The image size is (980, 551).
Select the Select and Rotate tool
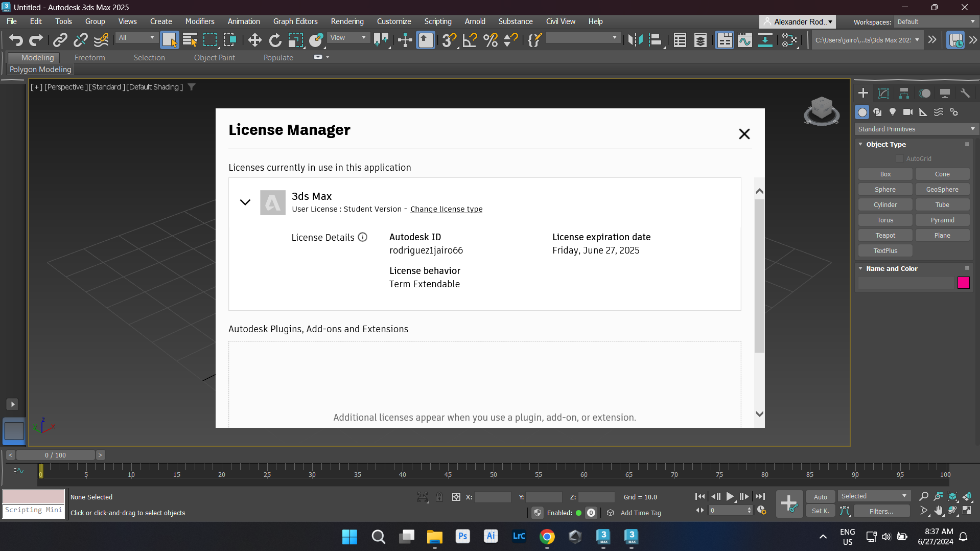coord(275,40)
